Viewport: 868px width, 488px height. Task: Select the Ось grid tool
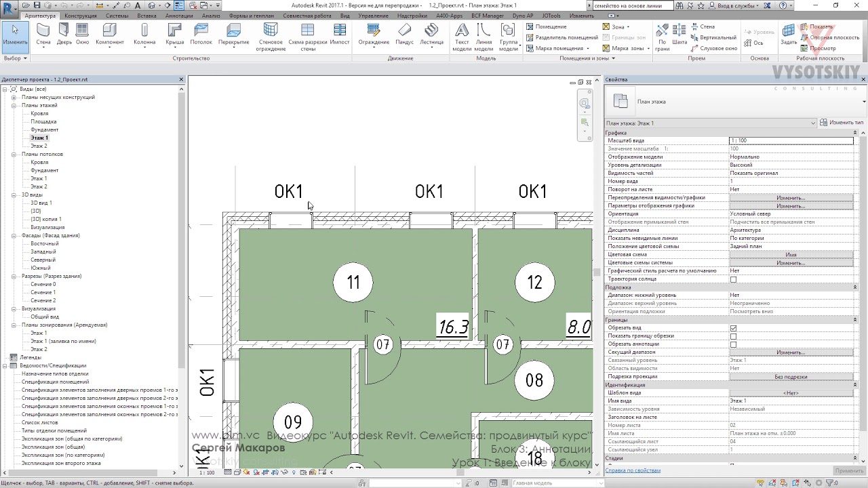[753, 43]
